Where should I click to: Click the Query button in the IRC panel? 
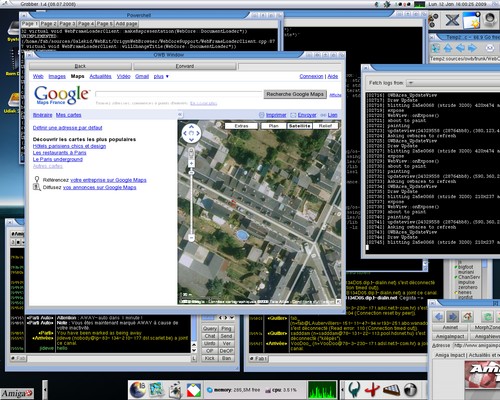[210, 329]
